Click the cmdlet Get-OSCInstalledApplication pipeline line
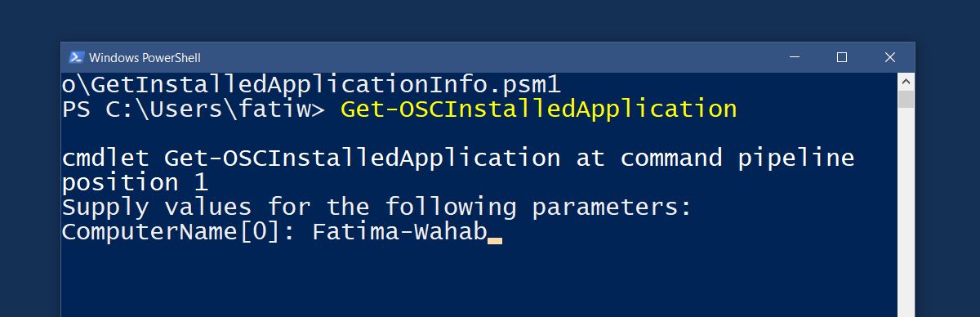The image size is (980, 317). [458, 158]
